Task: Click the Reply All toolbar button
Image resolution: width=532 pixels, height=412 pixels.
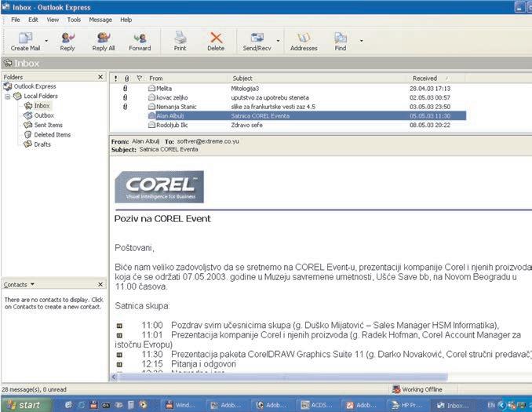Action: pyautogui.click(x=103, y=41)
